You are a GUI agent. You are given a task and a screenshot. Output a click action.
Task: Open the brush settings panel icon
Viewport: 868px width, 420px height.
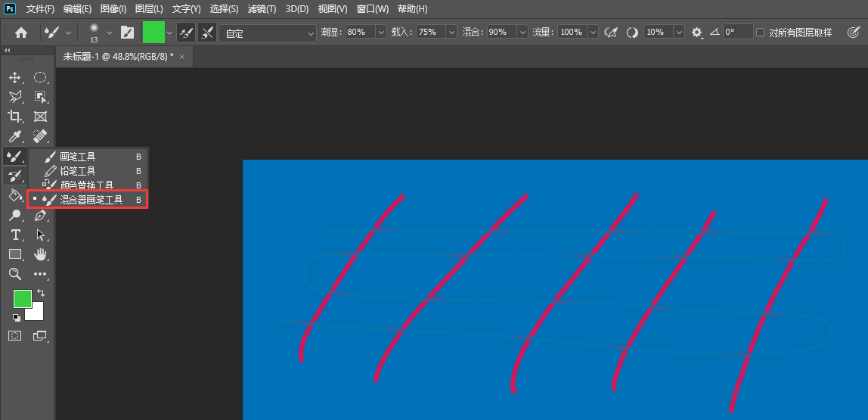pyautogui.click(x=127, y=33)
